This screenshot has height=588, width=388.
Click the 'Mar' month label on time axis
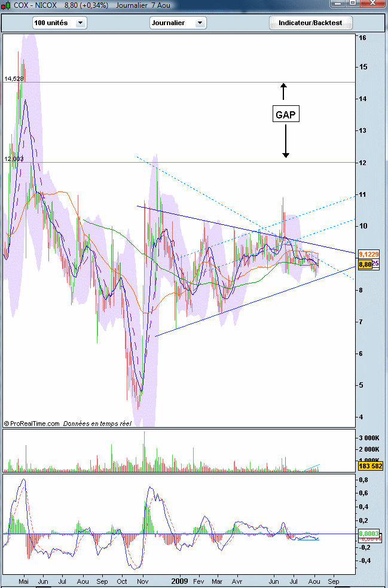click(x=217, y=581)
